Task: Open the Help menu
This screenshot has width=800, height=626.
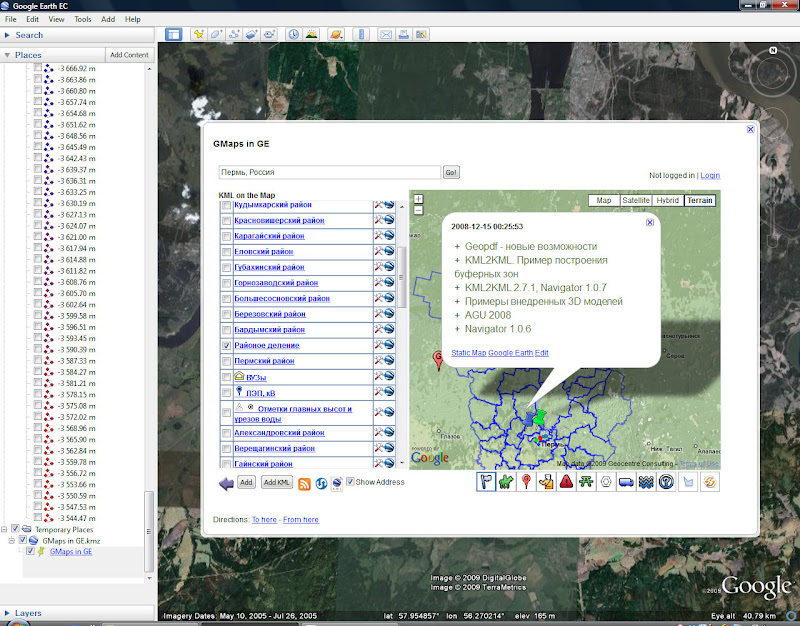Action: click(133, 19)
